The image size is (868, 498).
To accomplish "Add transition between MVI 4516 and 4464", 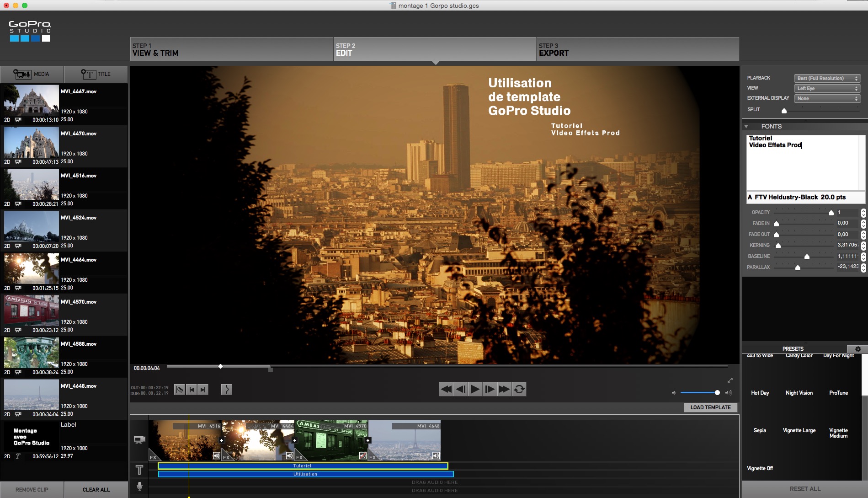I will (222, 440).
